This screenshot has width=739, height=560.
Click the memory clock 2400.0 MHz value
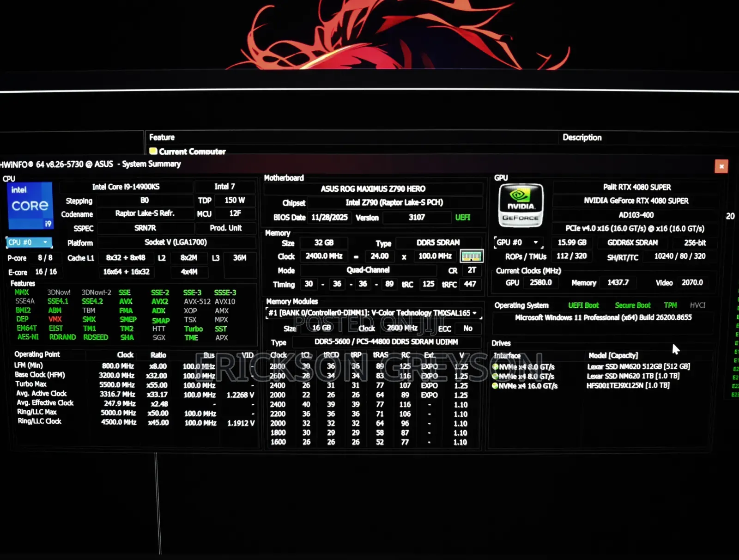coord(324,256)
